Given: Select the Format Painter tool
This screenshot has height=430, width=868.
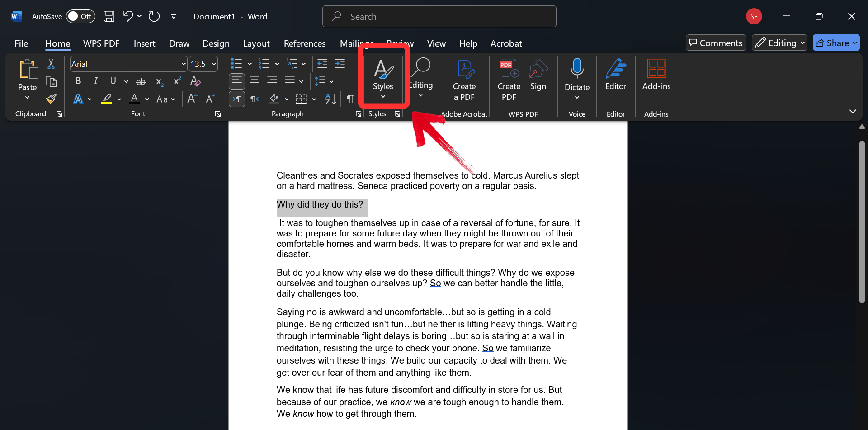Looking at the screenshot, I should pos(51,99).
